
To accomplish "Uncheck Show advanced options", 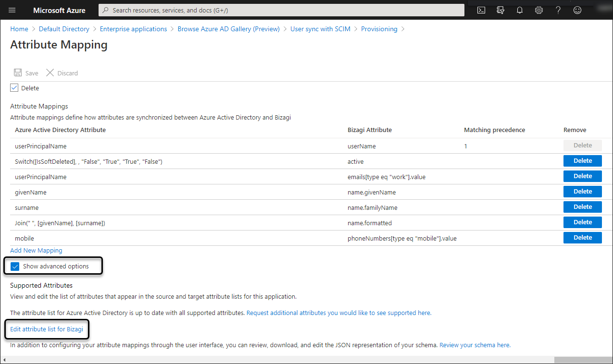I will pos(15,266).
